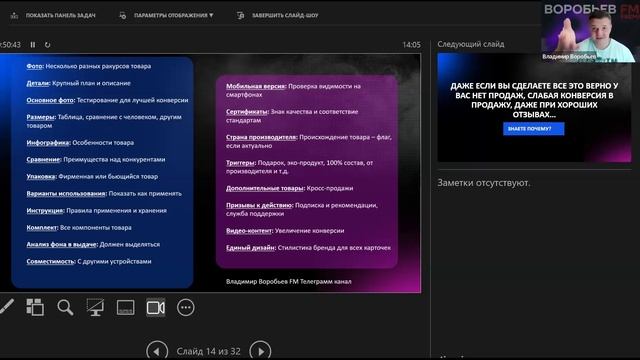The height and width of the screenshot is (360, 640).
Task: Click Владимир Воробьев FM Телеграмм канал text
Action: (x=289, y=282)
